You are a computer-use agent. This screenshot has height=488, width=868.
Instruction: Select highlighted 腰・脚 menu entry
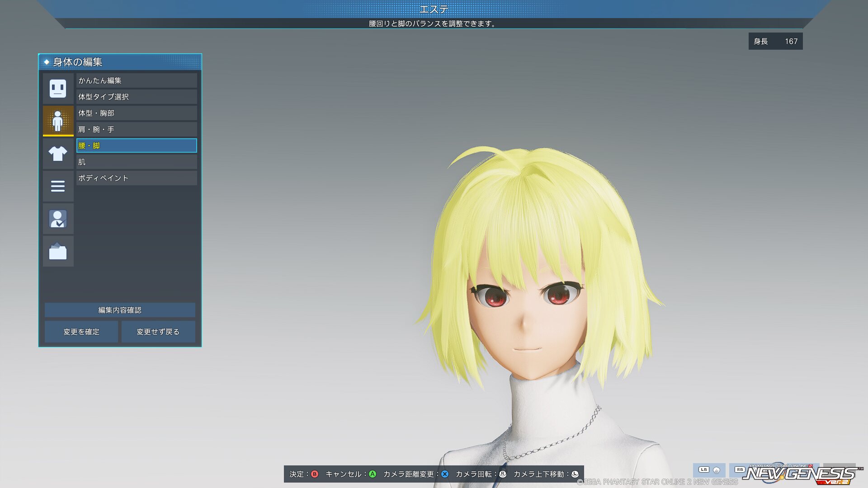pos(137,145)
